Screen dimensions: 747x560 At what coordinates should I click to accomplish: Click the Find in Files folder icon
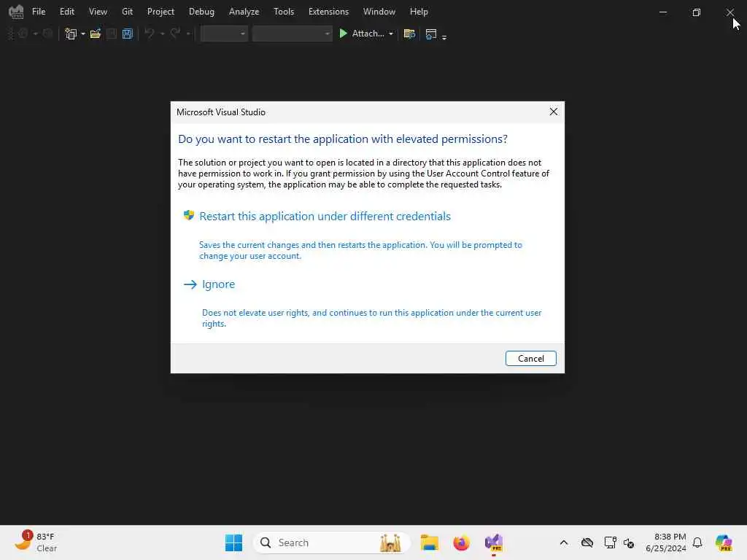point(409,34)
